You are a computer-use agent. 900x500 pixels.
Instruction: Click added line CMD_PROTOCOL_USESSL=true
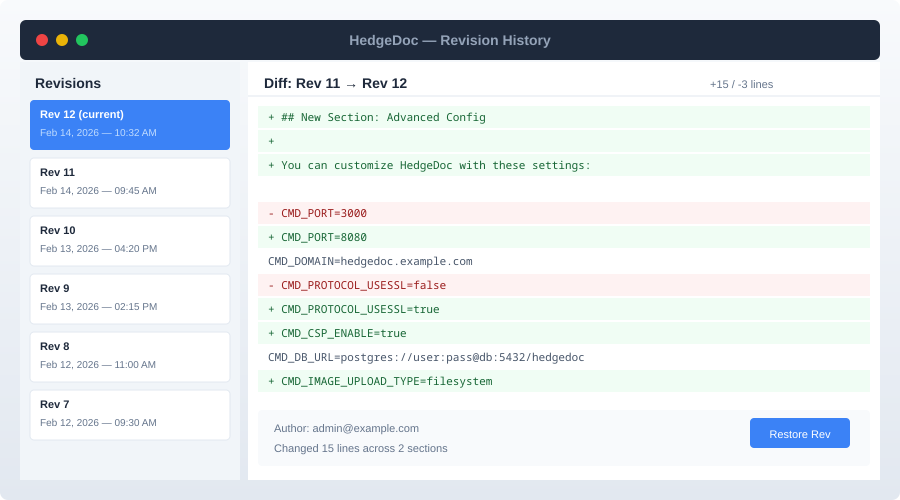point(564,309)
